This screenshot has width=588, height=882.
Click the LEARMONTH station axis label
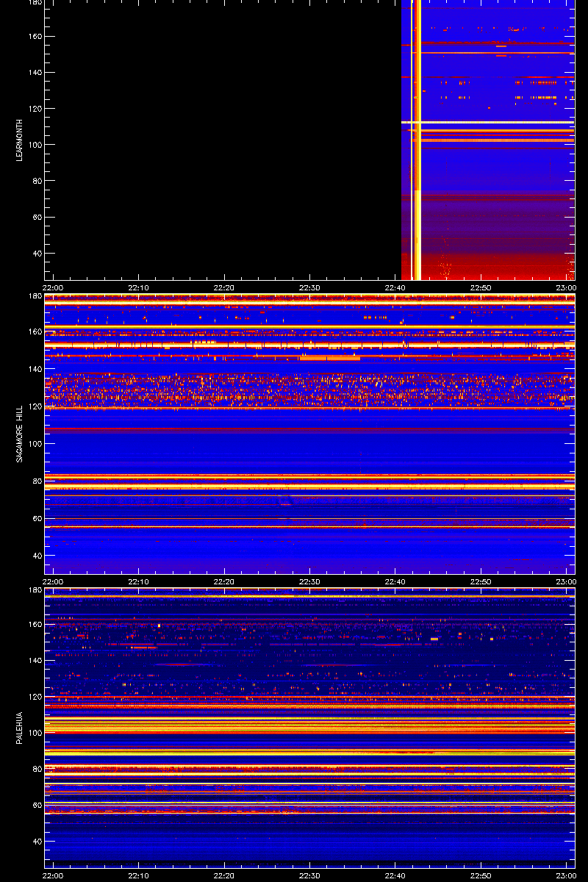pyautogui.click(x=20, y=140)
